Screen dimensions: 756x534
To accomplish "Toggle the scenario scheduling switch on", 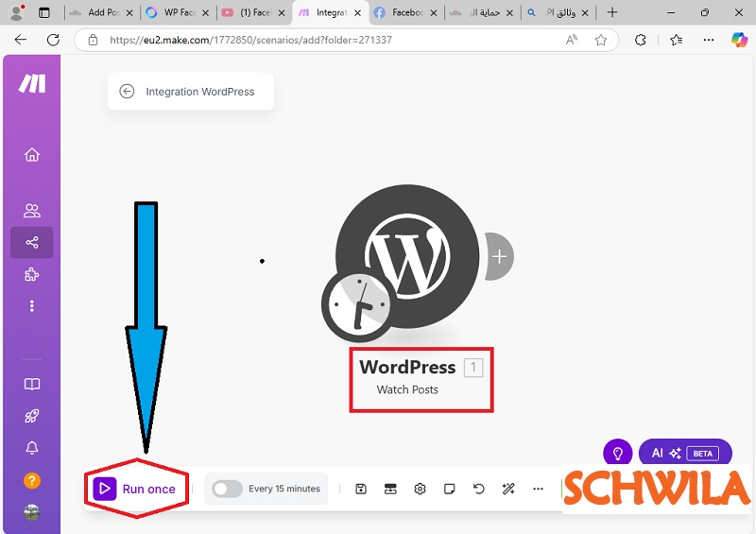I will coord(227,489).
